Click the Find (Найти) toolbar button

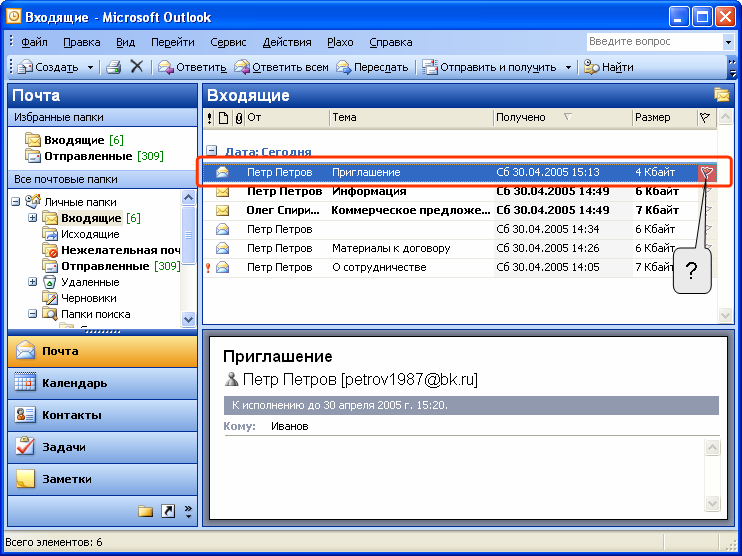(609, 67)
